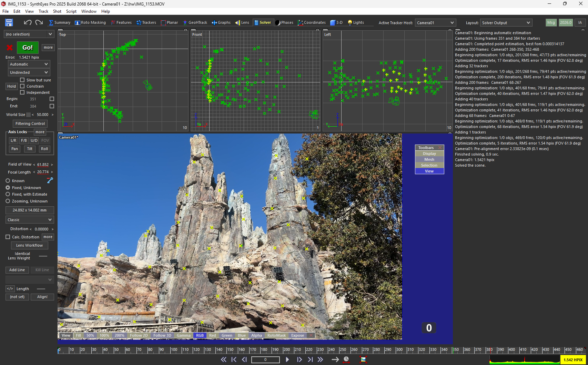
Task: Click the Align! button
Action: pyautogui.click(x=42, y=297)
